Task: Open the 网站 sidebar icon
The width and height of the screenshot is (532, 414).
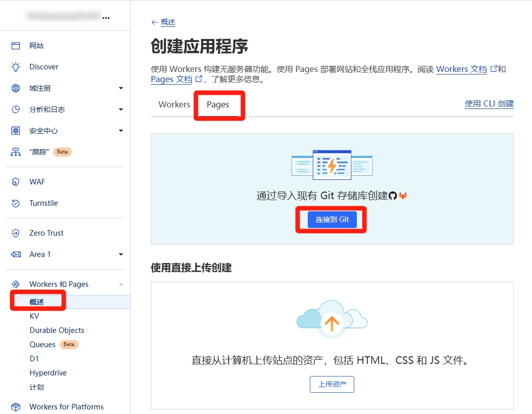Action: coord(16,46)
